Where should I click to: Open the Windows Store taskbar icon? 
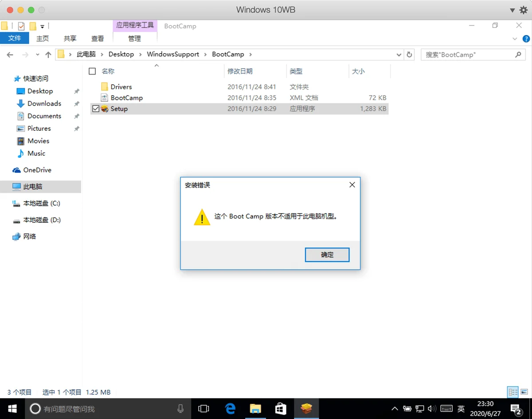click(281, 408)
